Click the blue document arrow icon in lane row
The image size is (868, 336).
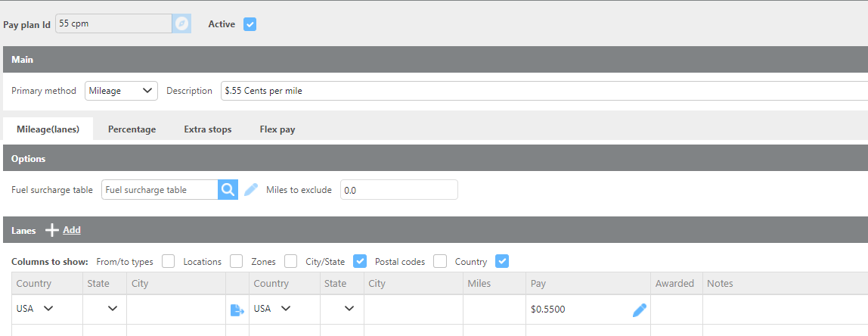point(237,310)
